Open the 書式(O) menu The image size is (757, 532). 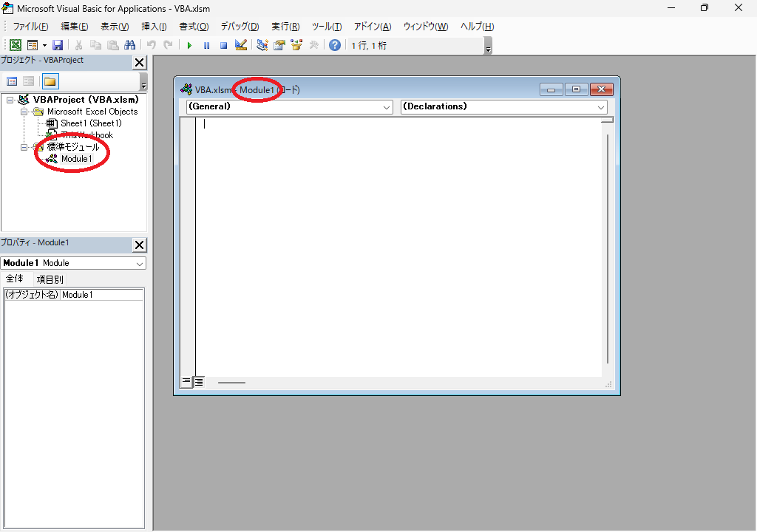click(194, 27)
